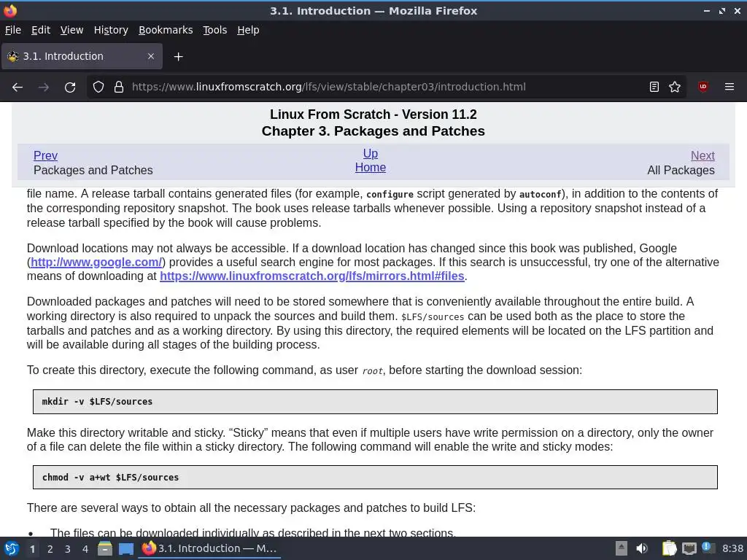Bookmark this page with the star icon
The width and height of the screenshot is (747, 560).
point(675,87)
